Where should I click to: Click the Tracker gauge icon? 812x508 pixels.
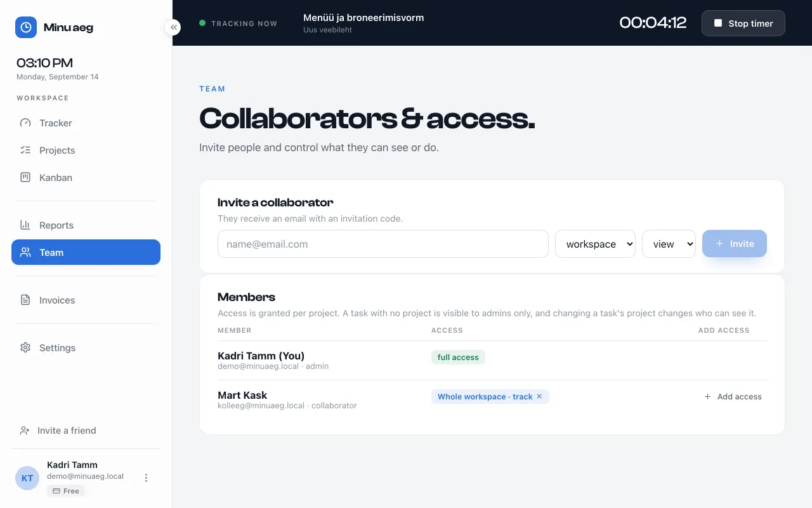25,123
